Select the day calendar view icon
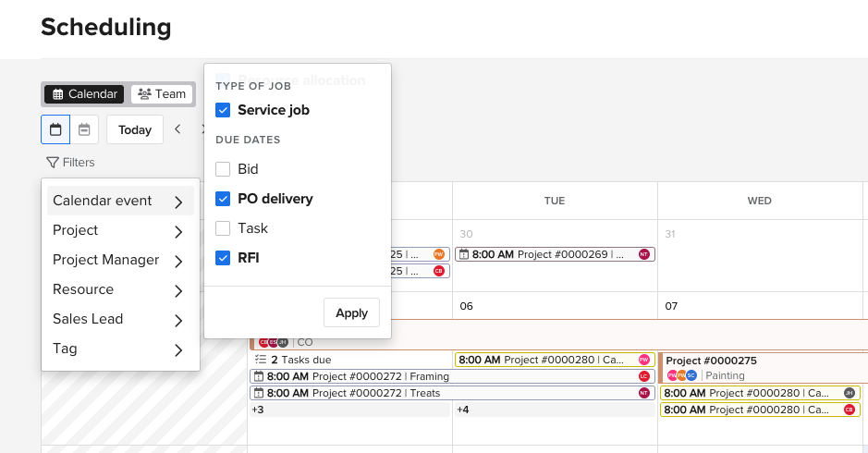Screen dimensions: 868x453 [83, 129]
